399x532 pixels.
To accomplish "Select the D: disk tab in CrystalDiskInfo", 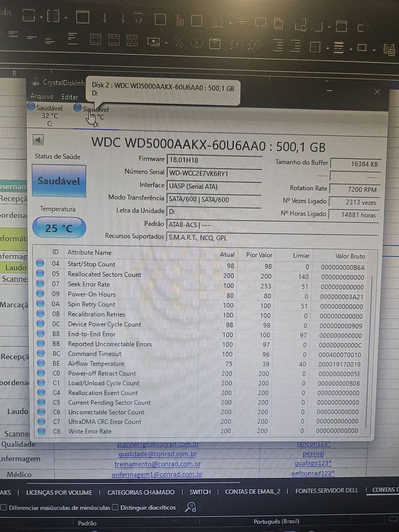I will click(x=96, y=116).
